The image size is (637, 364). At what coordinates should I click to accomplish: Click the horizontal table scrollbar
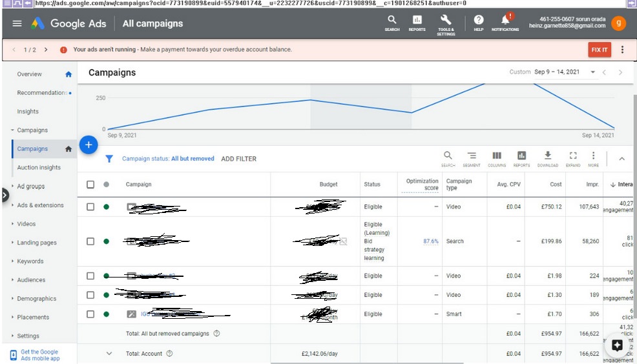click(367, 363)
